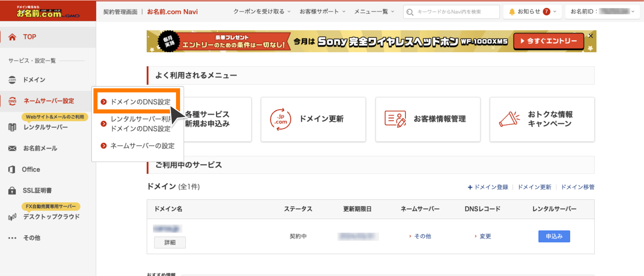Click the お名前.com logo
644x276 pixels.
pyautogui.click(x=48, y=12)
